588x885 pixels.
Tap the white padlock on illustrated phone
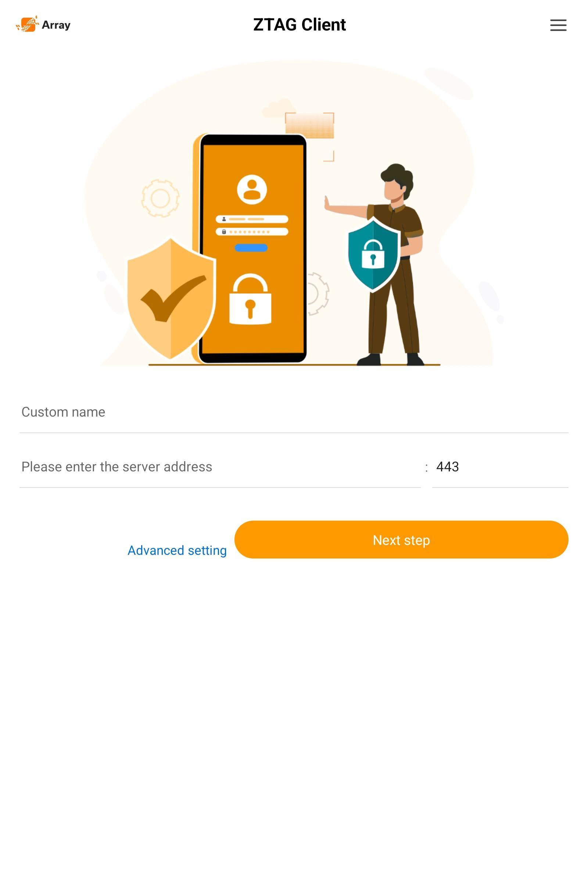[x=250, y=299]
